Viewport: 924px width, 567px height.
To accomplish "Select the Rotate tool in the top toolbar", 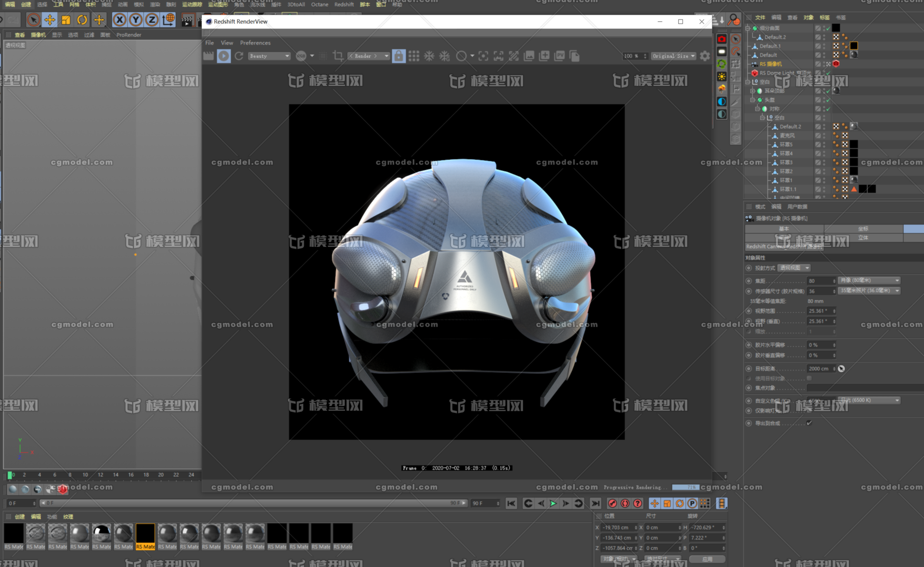I will [x=82, y=19].
